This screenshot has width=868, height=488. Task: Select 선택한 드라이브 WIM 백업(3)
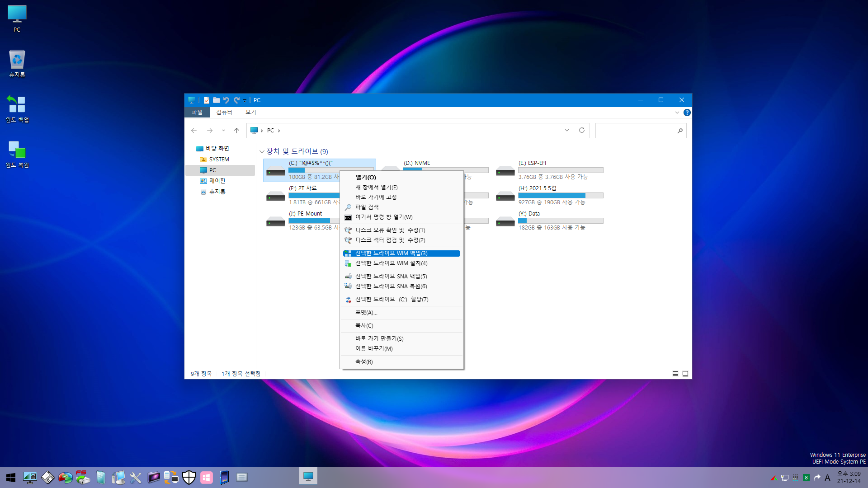pos(401,253)
